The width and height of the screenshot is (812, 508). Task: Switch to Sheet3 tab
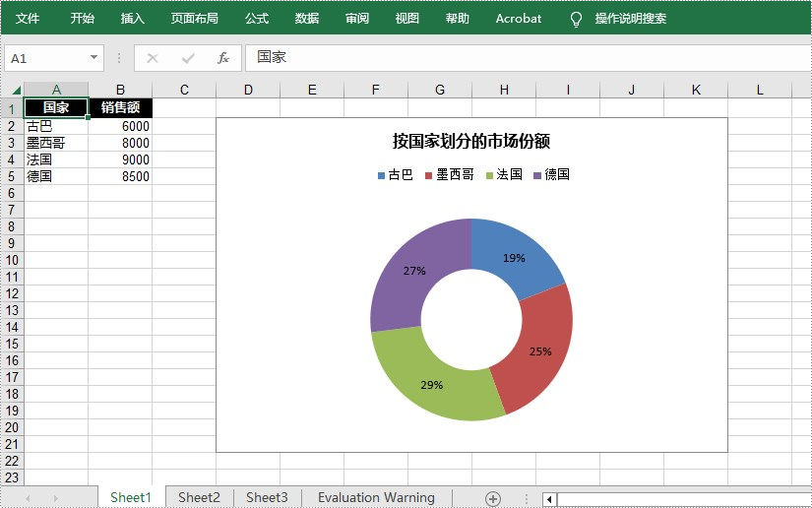[267, 497]
